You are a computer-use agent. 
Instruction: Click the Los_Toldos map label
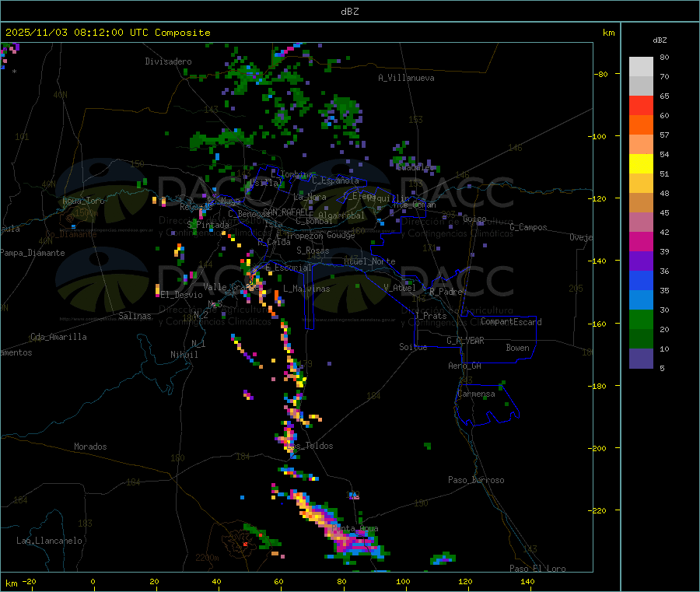pos(310,446)
